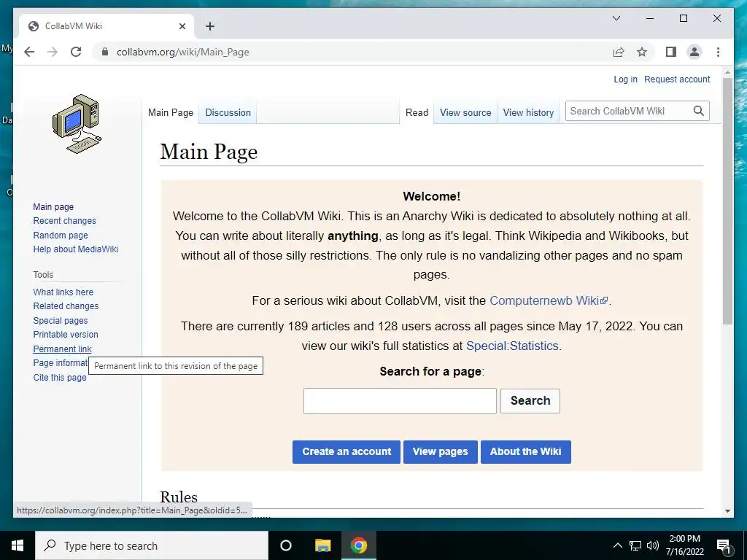This screenshot has height=560, width=747.
Task: Click the View pages button
Action: coord(440,451)
